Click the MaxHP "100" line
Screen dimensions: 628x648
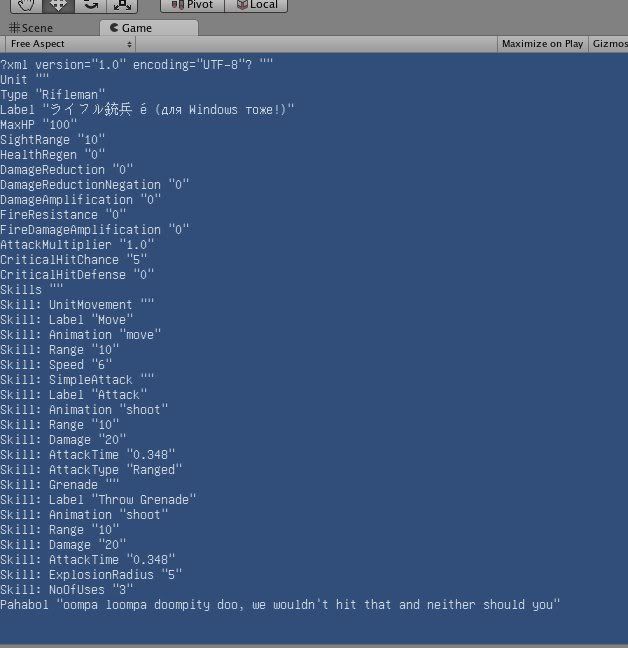tap(38, 125)
